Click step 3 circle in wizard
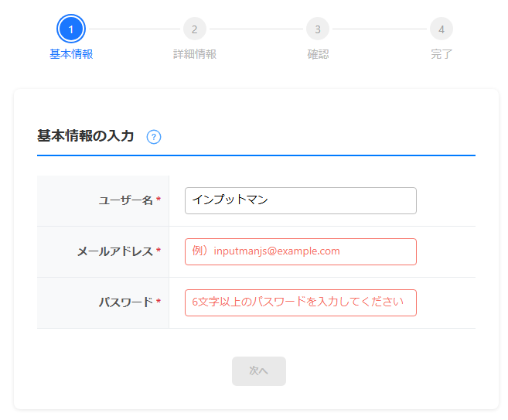Image resolution: width=508 pixels, height=420 pixels. tap(318, 29)
